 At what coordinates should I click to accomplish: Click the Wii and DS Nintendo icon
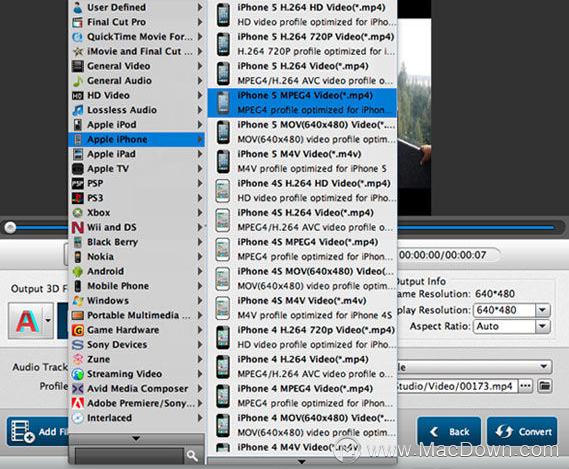(78, 227)
